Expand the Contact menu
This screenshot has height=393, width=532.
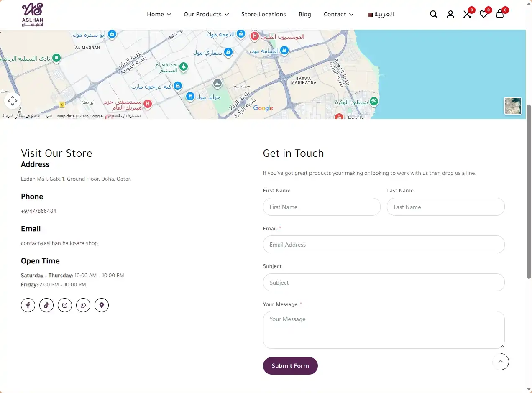(339, 14)
